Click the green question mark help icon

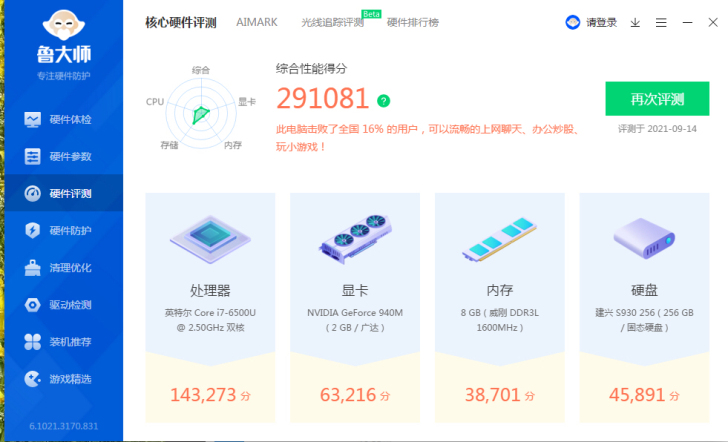[x=384, y=101]
